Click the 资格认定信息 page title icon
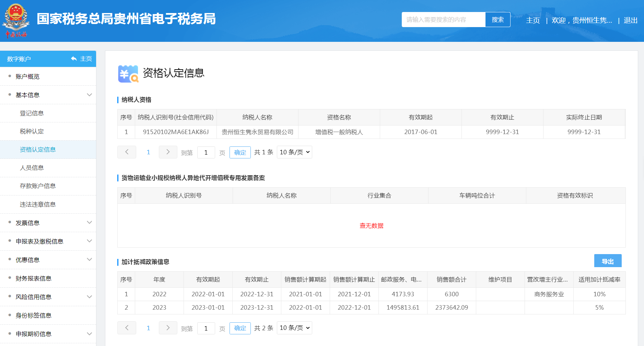This screenshot has width=644, height=346. click(128, 74)
